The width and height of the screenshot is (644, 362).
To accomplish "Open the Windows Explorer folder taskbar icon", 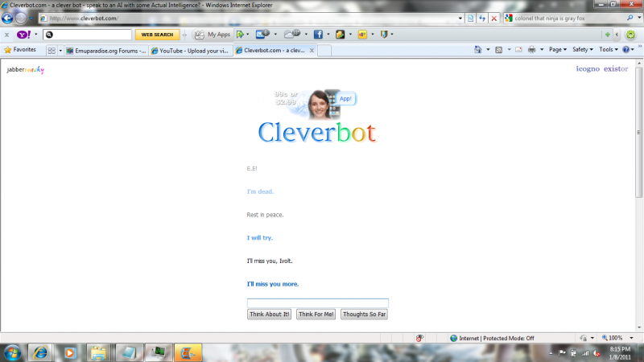I will click(x=98, y=353).
